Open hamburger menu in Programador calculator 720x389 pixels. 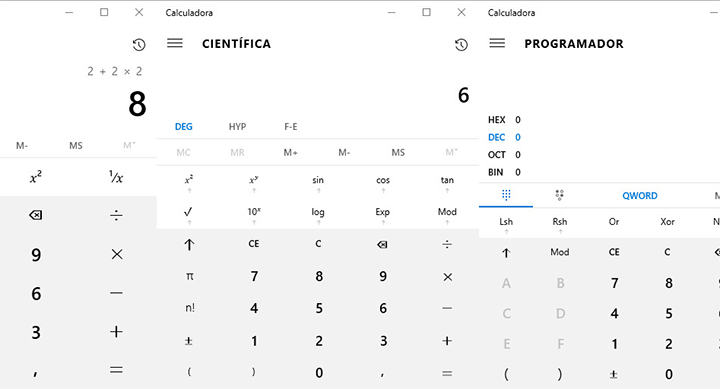(497, 43)
